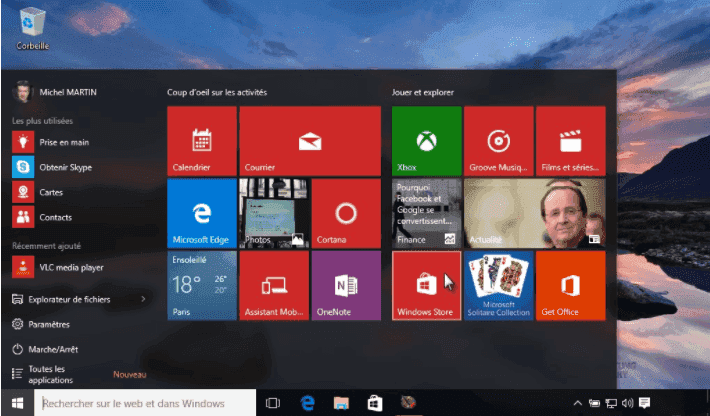
Task: Open the Actualité news tile
Action: pyautogui.click(x=535, y=213)
